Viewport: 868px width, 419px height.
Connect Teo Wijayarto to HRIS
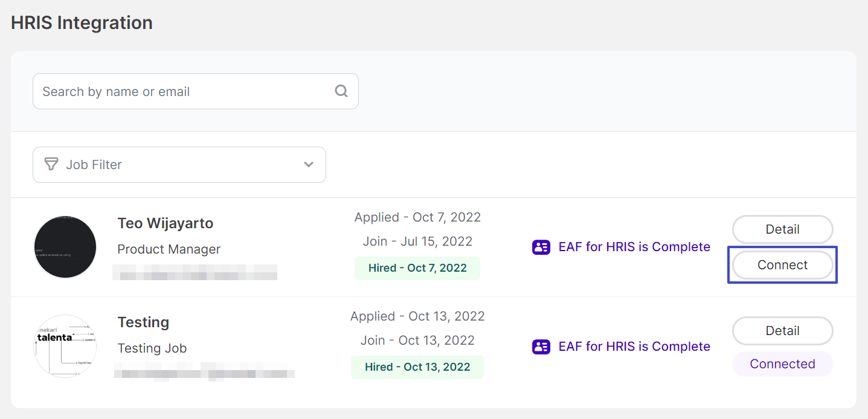(x=782, y=265)
